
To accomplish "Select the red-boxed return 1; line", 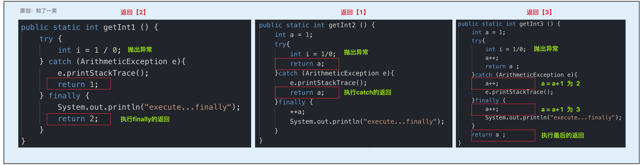I will click(79, 84).
